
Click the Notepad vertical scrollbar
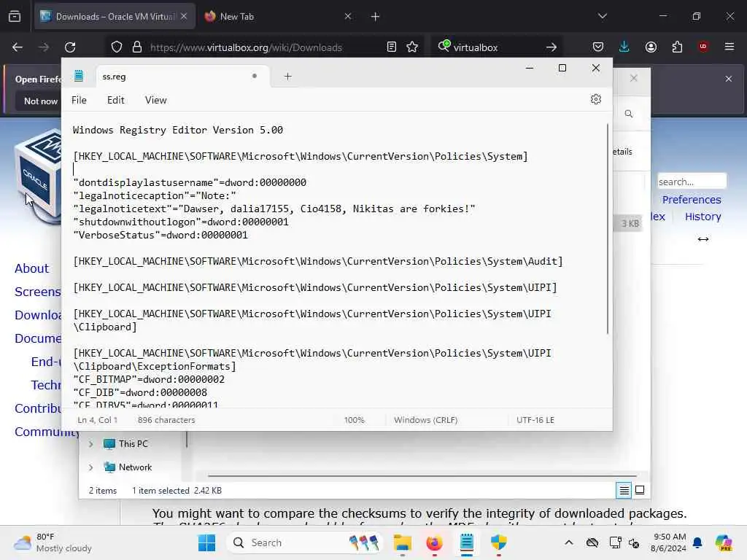608,228
